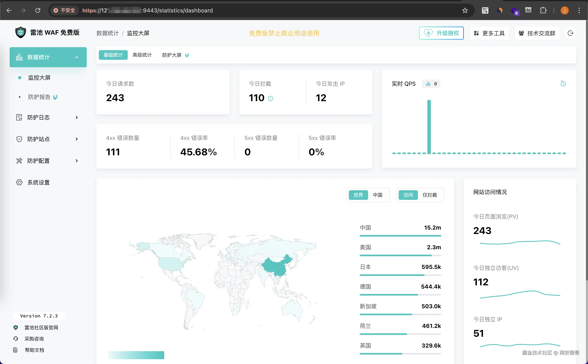Click the 雷池 WAF shield logo
The image size is (588, 364).
(x=20, y=33)
